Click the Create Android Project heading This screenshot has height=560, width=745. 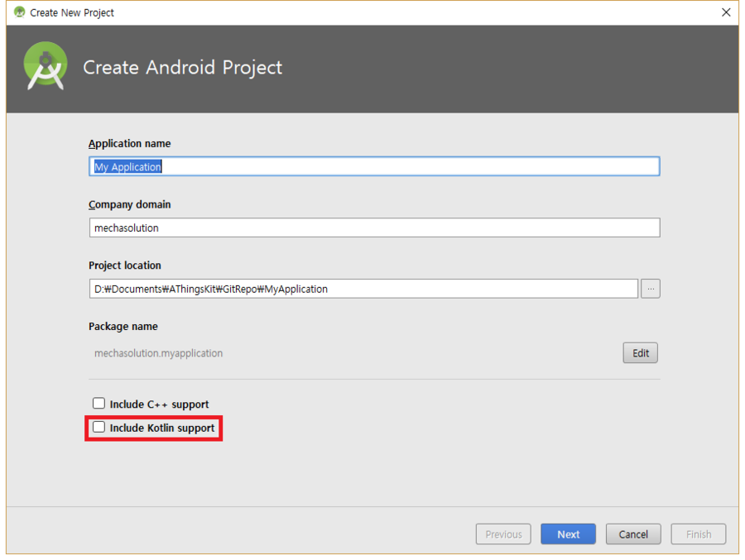pos(182,68)
